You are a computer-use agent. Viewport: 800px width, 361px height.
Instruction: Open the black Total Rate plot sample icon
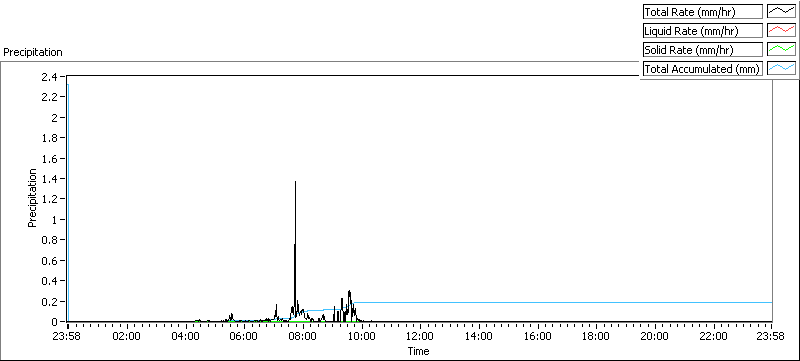[x=782, y=11]
